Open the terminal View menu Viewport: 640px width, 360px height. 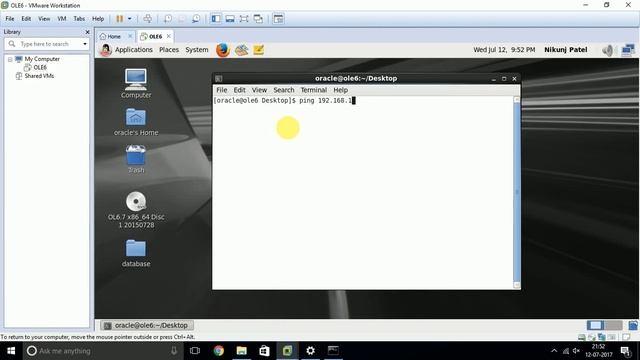[x=259, y=90]
